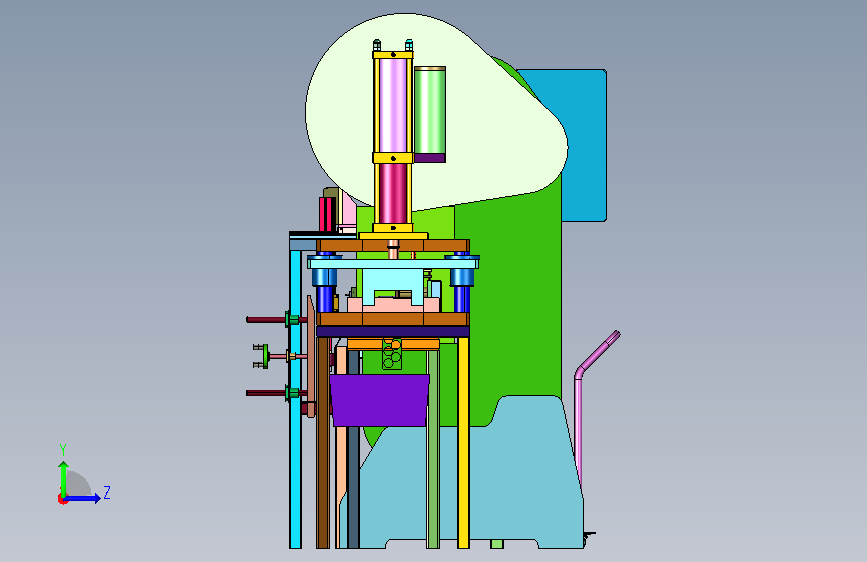The width and height of the screenshot is (867, 562).
Task: Select the crimson lower cylinder section
Action: [x=393, y=194]
